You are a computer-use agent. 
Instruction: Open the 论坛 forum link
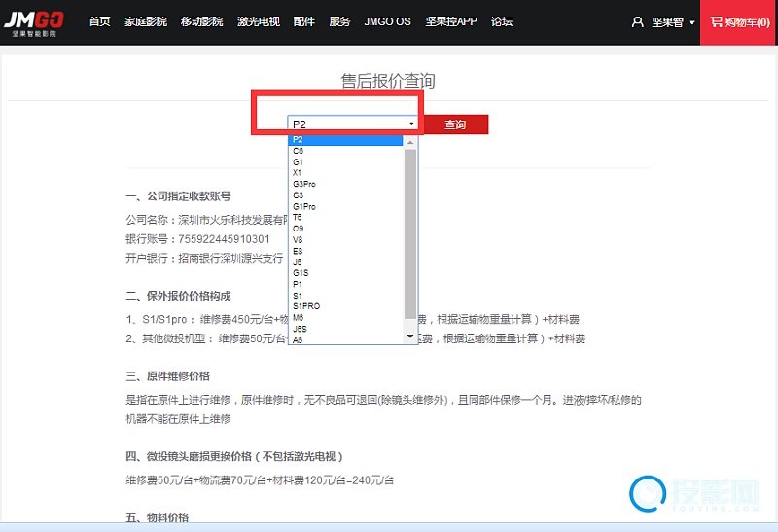pyautogui.click(x=502, y=21)
